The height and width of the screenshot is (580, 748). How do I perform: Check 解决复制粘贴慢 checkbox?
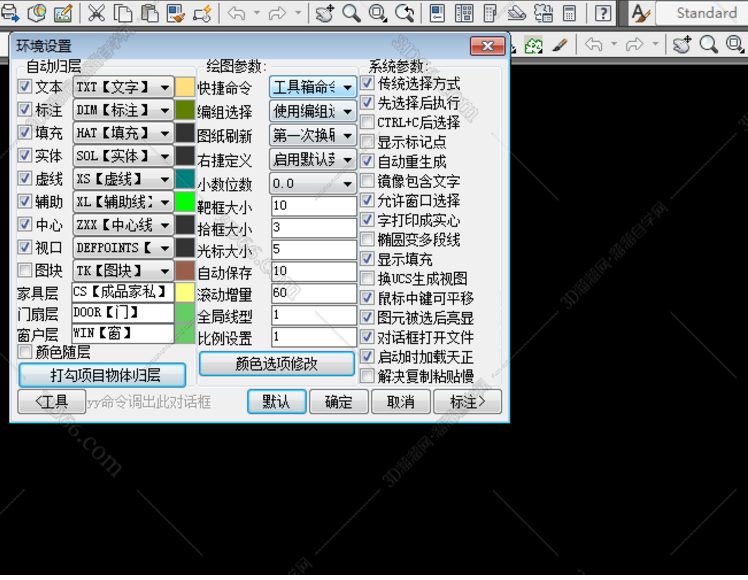367,376
